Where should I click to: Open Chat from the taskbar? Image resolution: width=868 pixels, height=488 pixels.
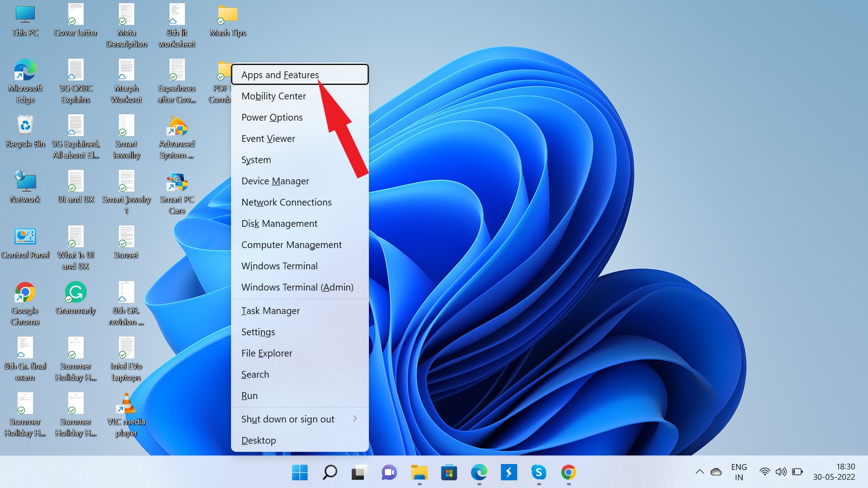pyautogui.click(x=388, y=473)
